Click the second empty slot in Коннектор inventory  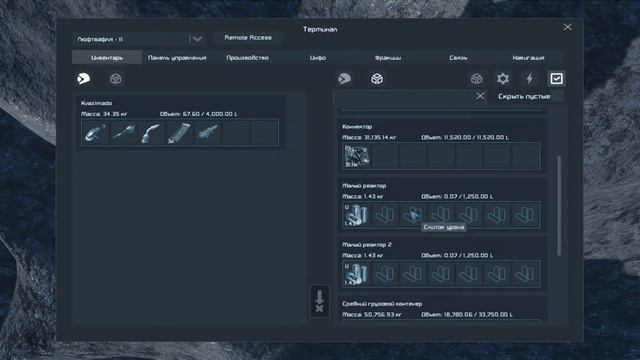coord(384,156)
